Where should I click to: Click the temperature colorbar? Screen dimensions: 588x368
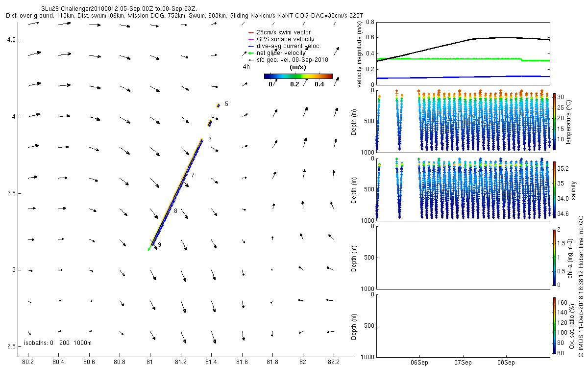pyautogui.click(x=554, y=121)
